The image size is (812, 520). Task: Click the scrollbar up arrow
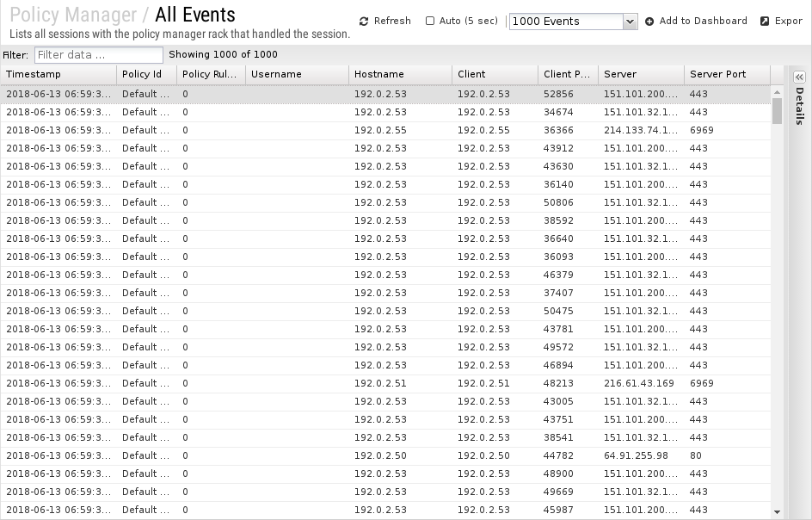click(777, 92)
